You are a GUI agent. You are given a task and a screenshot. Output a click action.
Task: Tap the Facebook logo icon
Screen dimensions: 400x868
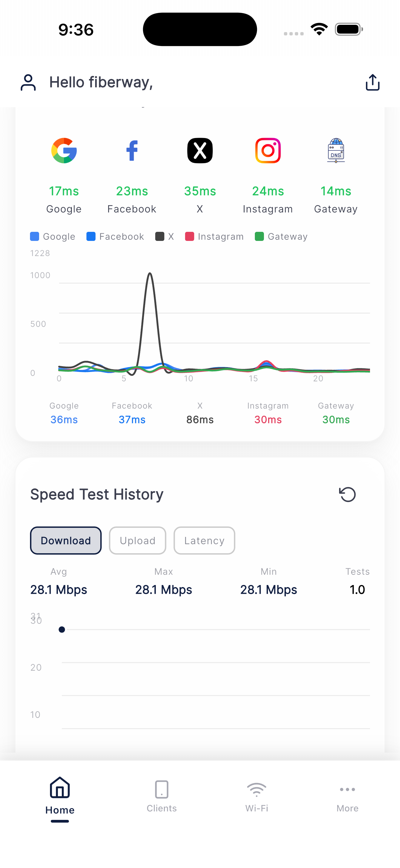(x=132, y=151)
